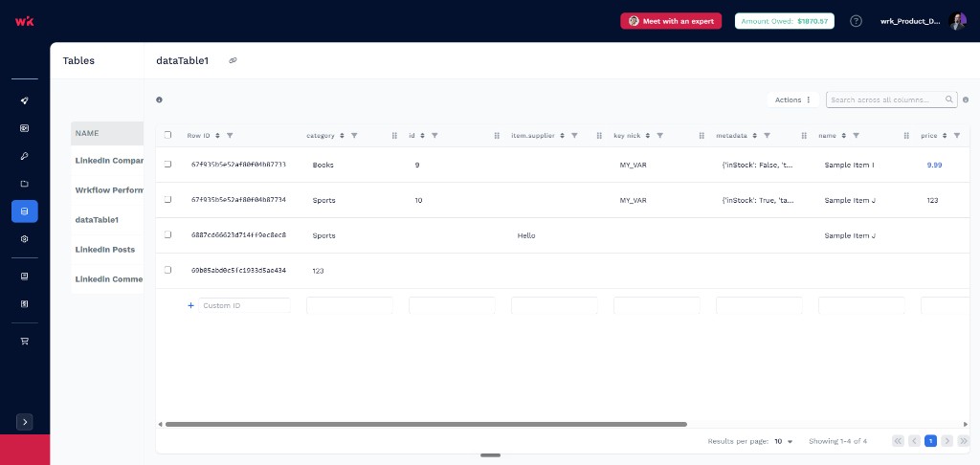Viewport: 980px width, 465px height.
Task: Open the Actions menu
Action: click(792, 100)
